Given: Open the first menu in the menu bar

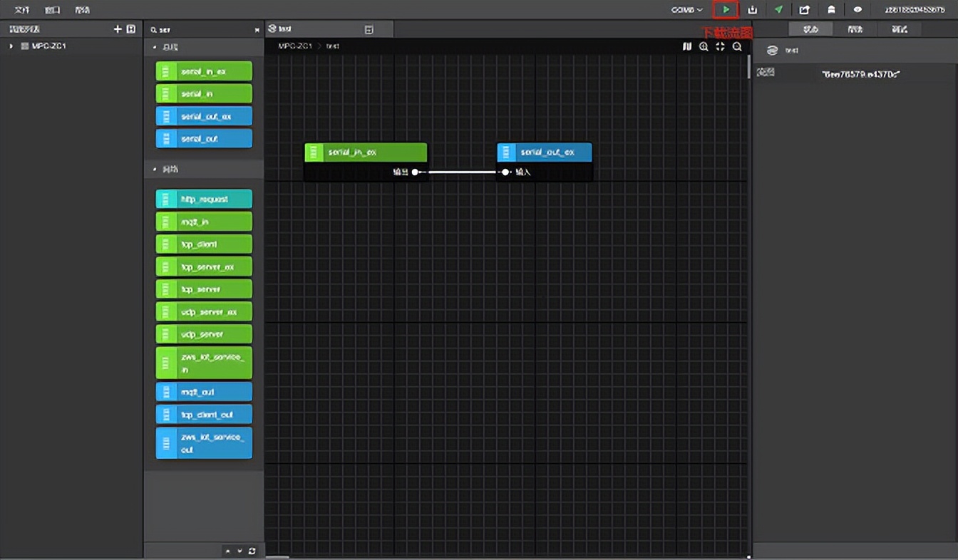Looking at the screenshot, I should point(22,10).
